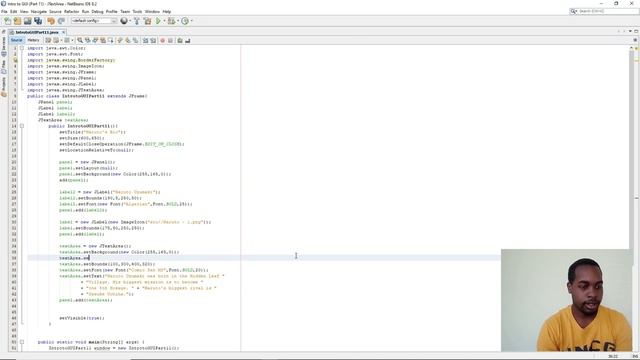Close the IntrotoGUIPart11.java tab
The width and height of the screenshot is (640, 360).
pos(64,32)
